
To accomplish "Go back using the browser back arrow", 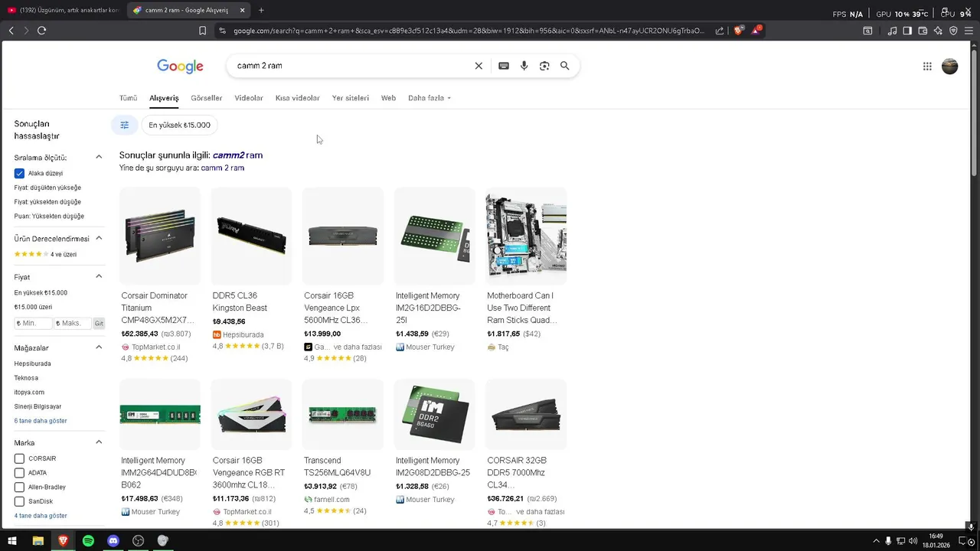I will click(x=11, y=31).
